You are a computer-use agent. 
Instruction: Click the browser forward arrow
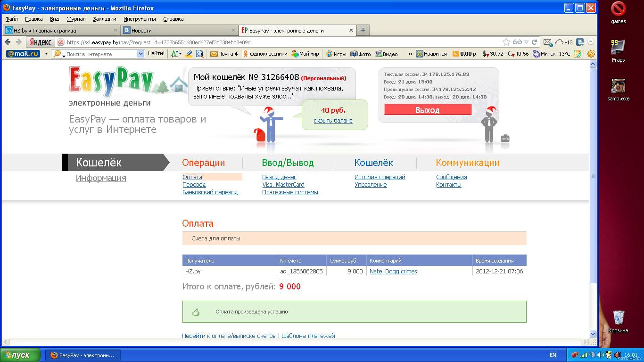tap(18, 42)
